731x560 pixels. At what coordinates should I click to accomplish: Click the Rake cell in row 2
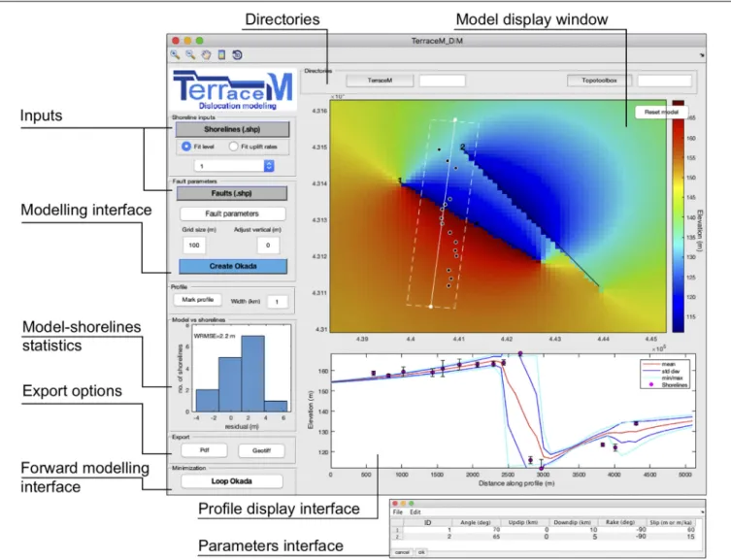coord(621,537)
